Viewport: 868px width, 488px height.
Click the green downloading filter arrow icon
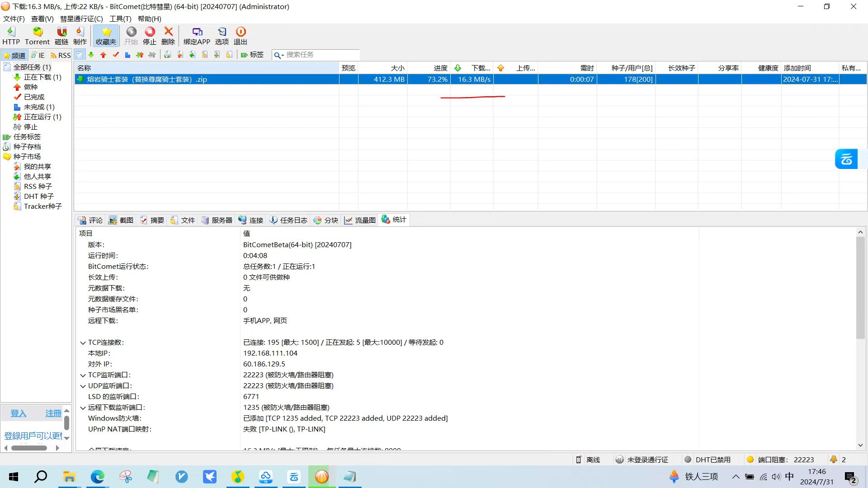pyautogui.click(x=91, y=55)
